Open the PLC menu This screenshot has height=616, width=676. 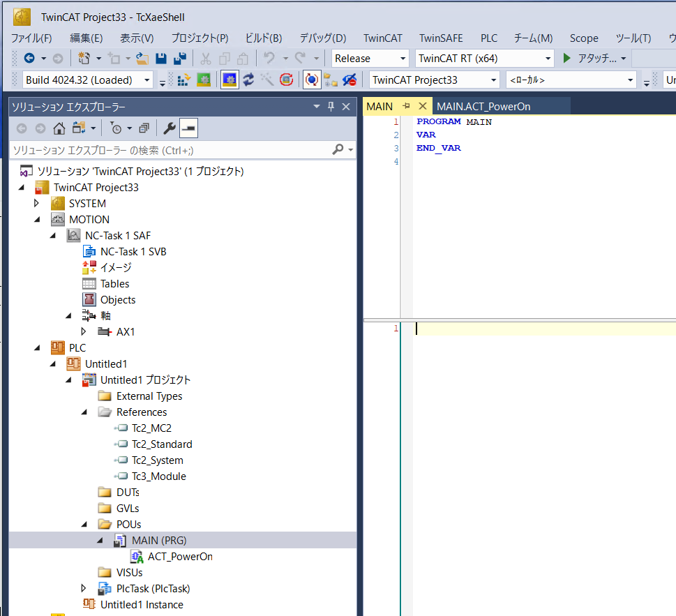[489, 38]
